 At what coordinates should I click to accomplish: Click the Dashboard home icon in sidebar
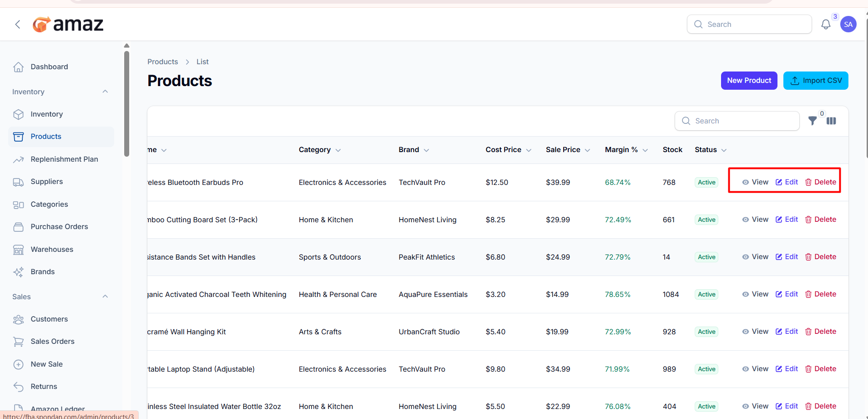tap(18, 67)
